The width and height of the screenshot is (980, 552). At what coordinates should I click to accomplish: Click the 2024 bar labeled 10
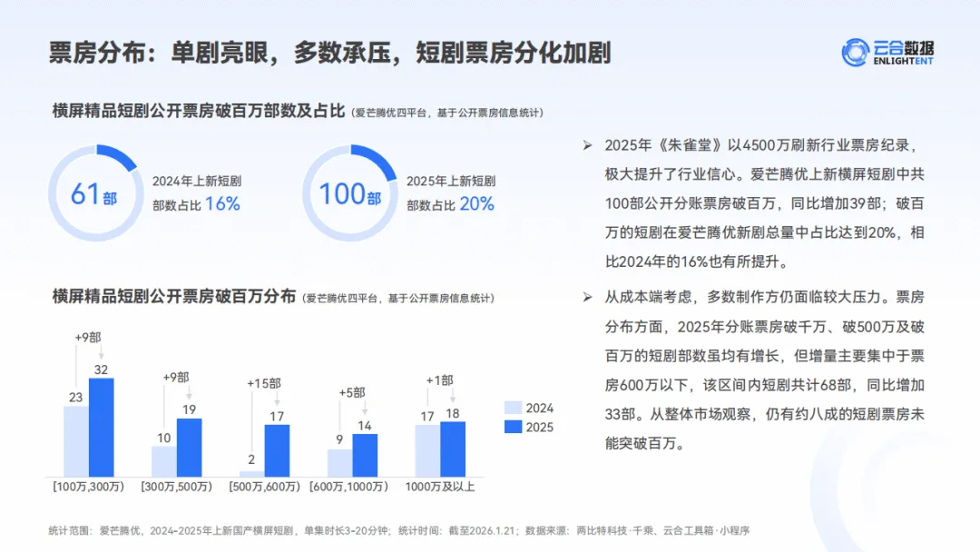tap(163, 461)
